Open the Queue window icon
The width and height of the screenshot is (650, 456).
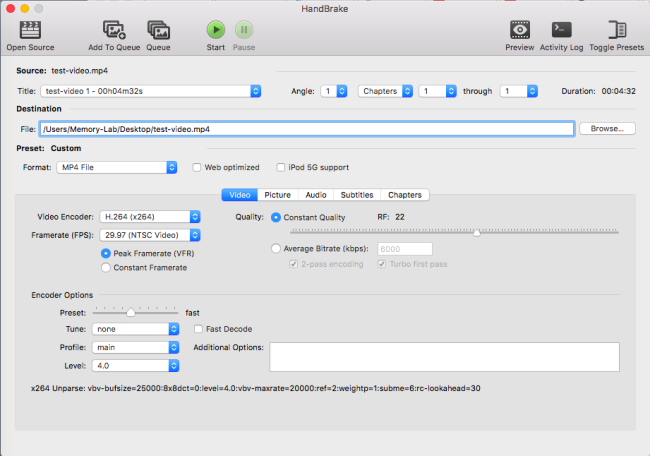pos(158,30)
